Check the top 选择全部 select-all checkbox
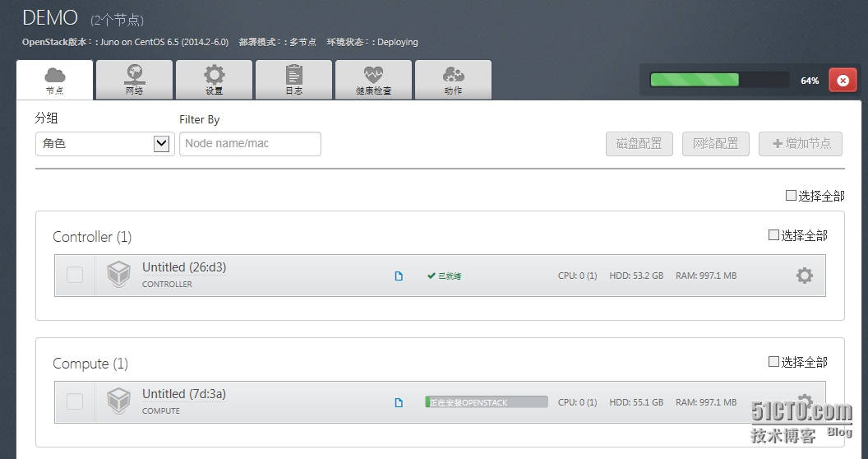Image resolution: width=868 pixels, height=459 pixels. (791, 196)
